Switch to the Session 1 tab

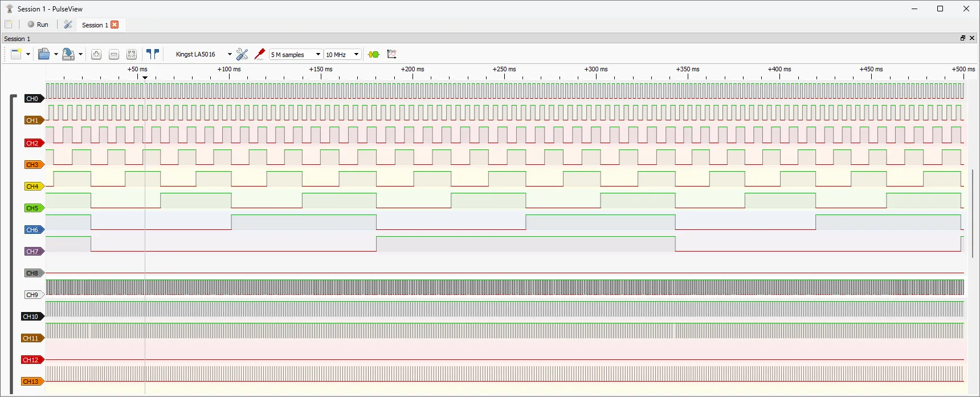pyautogui.click(x=95, y=25)
